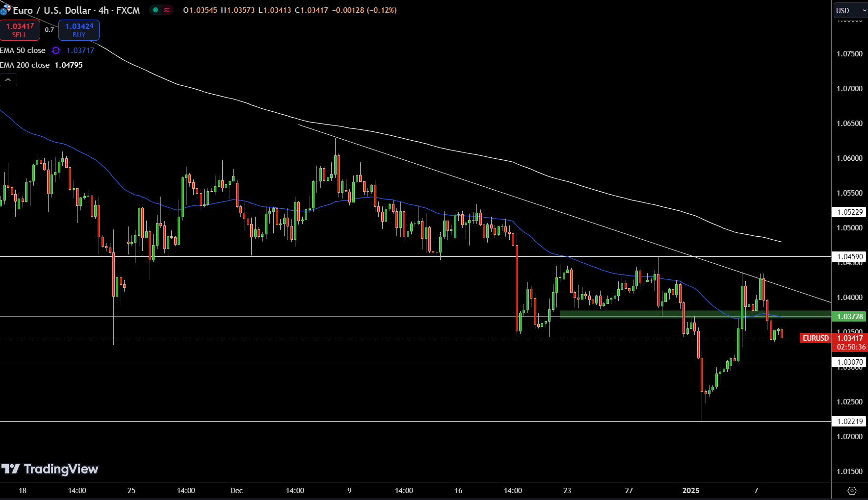This screenshot has height=500, width=868.
Task: Click the 7 date label on time axis
Action: click(x=756, y=491)
